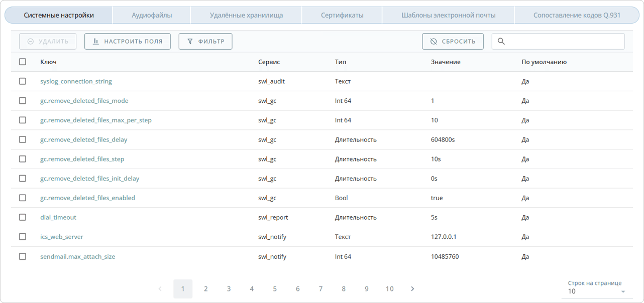Image resolution: width=644 pixels, height=303 pixels.
Task: Click the Удалить delete button
Action: tap(48, 41)
